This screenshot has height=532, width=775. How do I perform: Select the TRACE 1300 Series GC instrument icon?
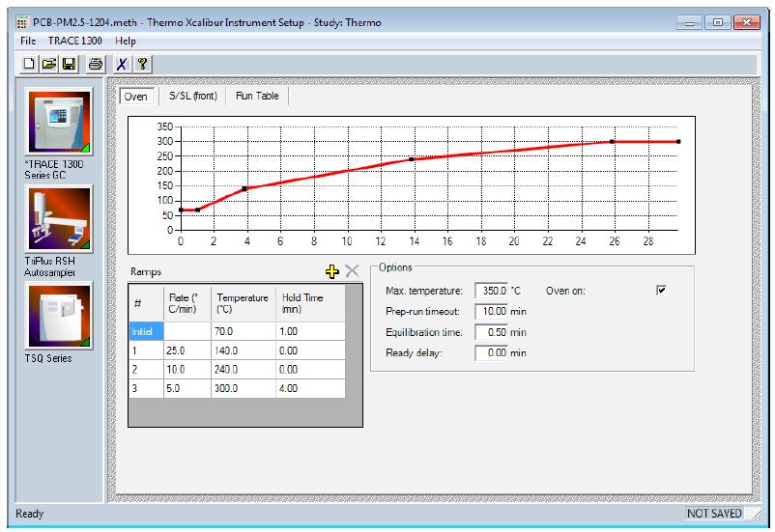click(x=60, y=122)
